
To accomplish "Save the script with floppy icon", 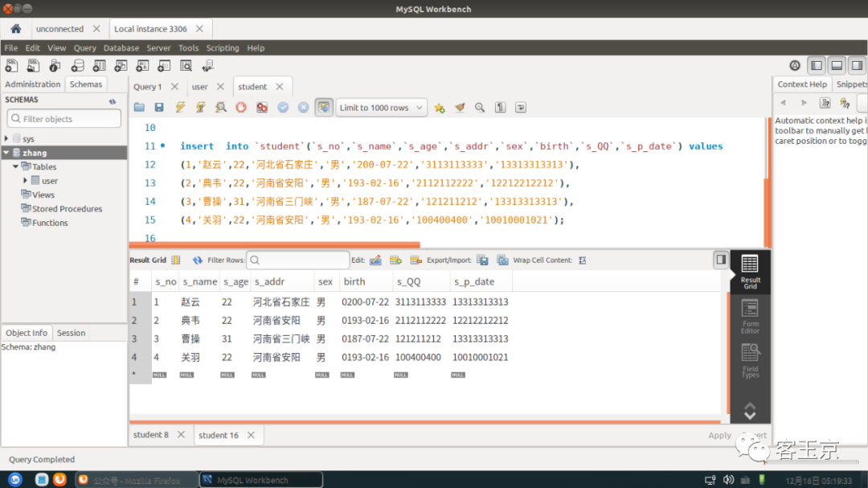I will pos(159,108).
